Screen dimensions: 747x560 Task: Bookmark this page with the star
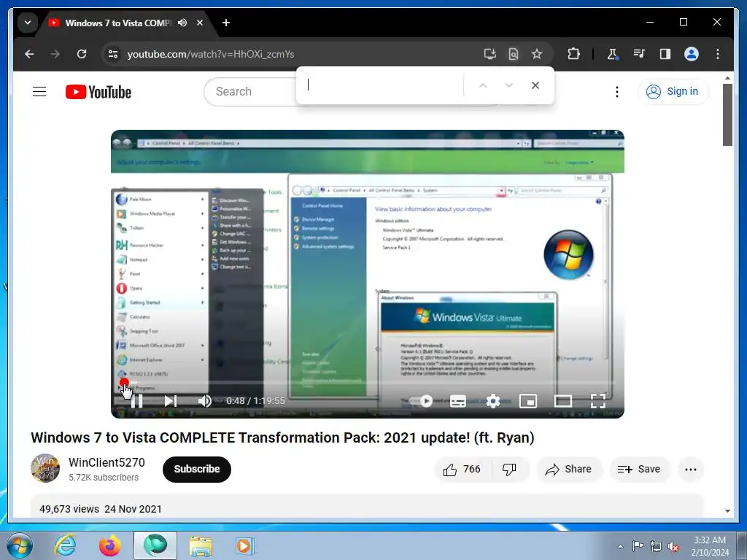coord(537,54)
